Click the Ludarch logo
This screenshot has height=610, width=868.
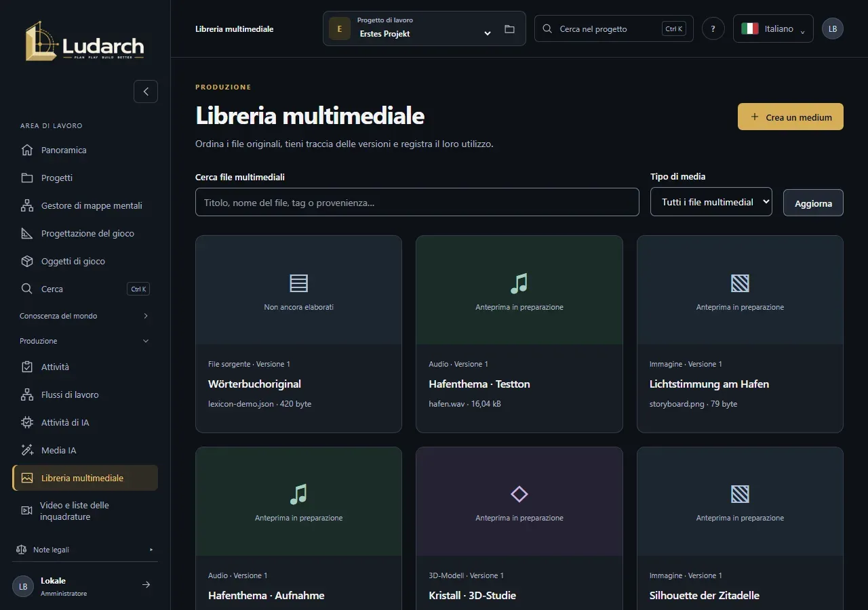click(85, 41)
